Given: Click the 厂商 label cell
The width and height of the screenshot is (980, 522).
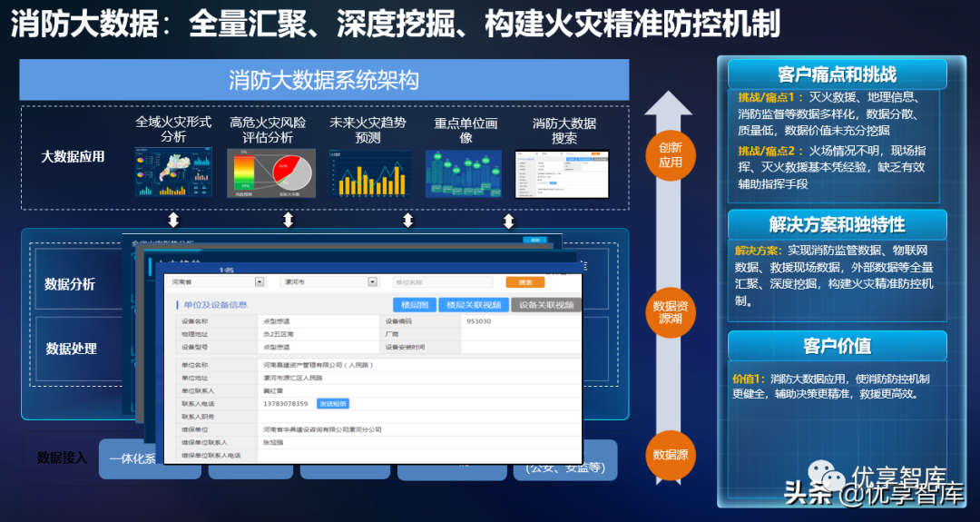Looking at the screenshot, I should click(392, 334).
